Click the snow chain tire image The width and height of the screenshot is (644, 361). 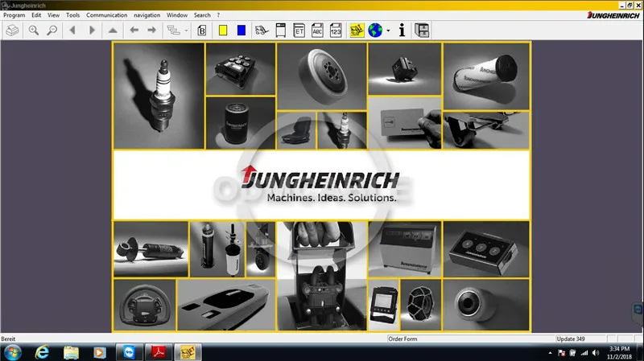click(421, 305)
